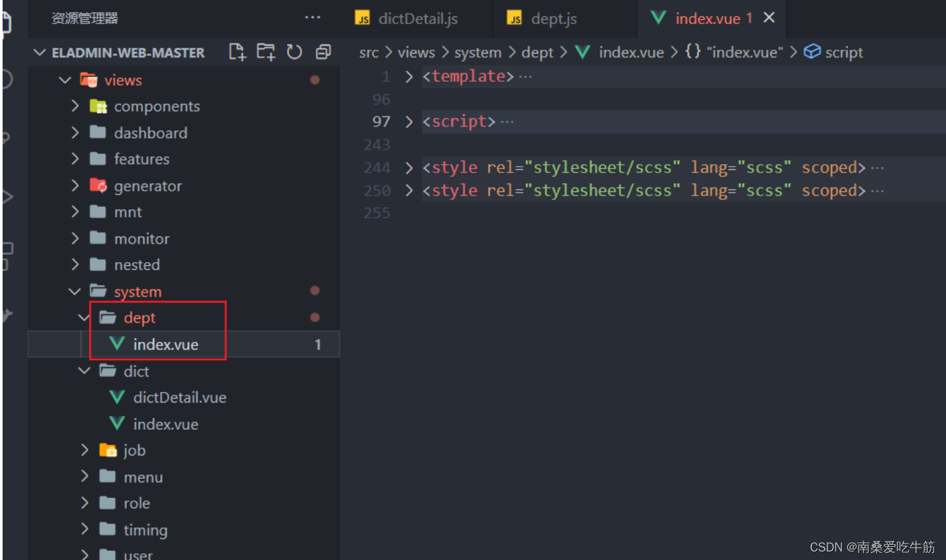Click 'script' at end of breadcrumb

click(844, 52)
